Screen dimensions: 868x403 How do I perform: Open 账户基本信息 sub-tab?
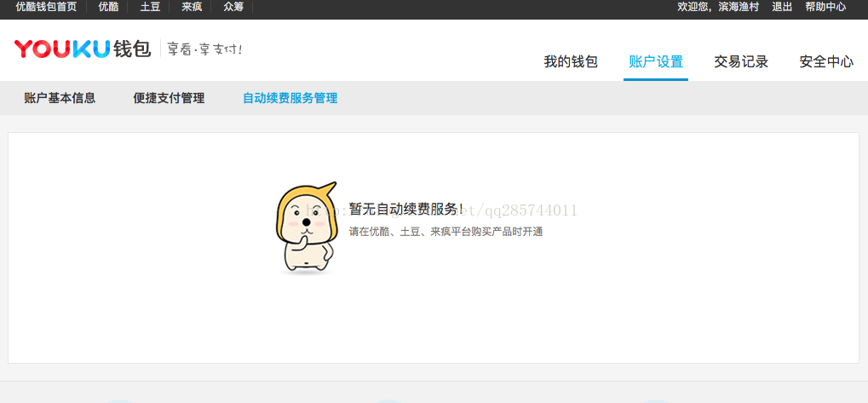tap(60, 98)
